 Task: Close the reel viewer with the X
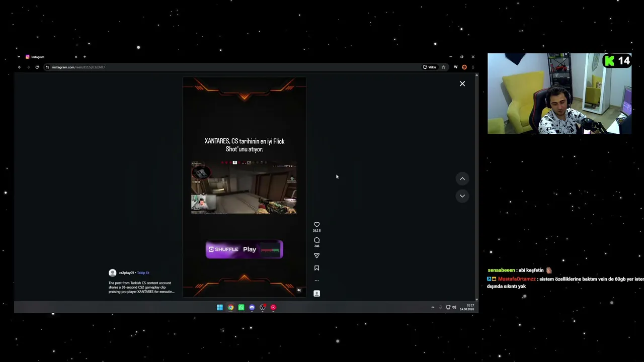pos(462,83)
